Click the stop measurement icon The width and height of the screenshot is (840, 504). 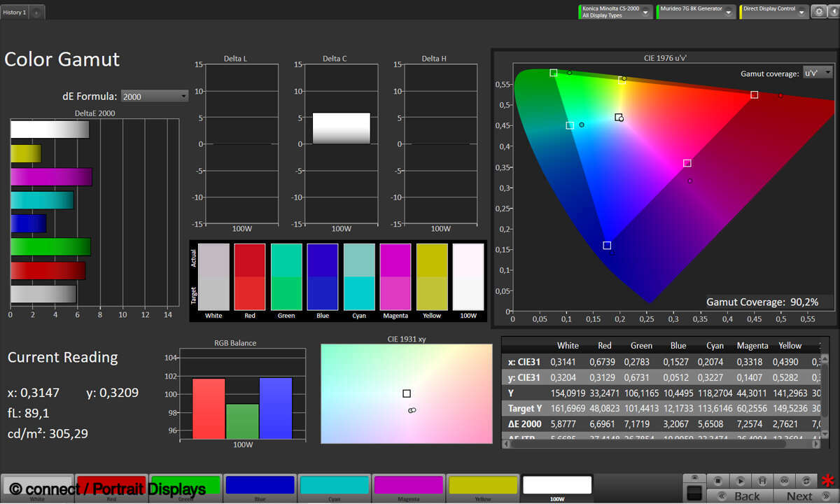tap(717, 481)
